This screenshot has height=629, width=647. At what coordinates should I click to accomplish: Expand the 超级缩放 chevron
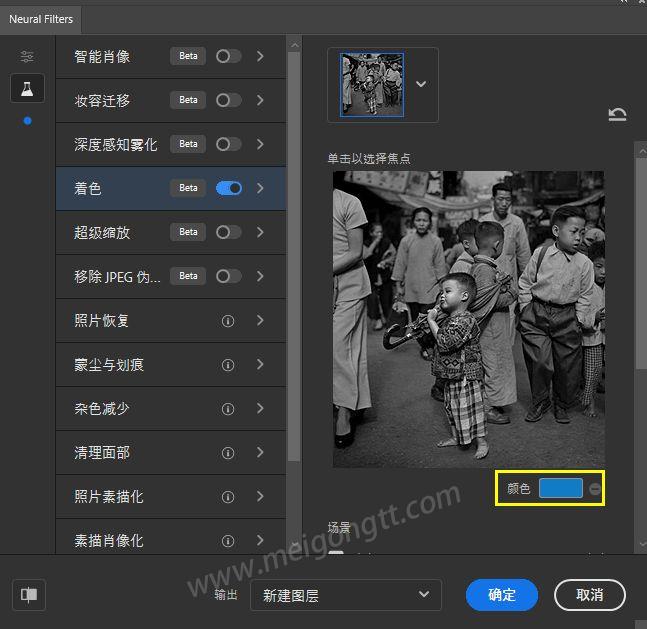[x=260, y=232]
